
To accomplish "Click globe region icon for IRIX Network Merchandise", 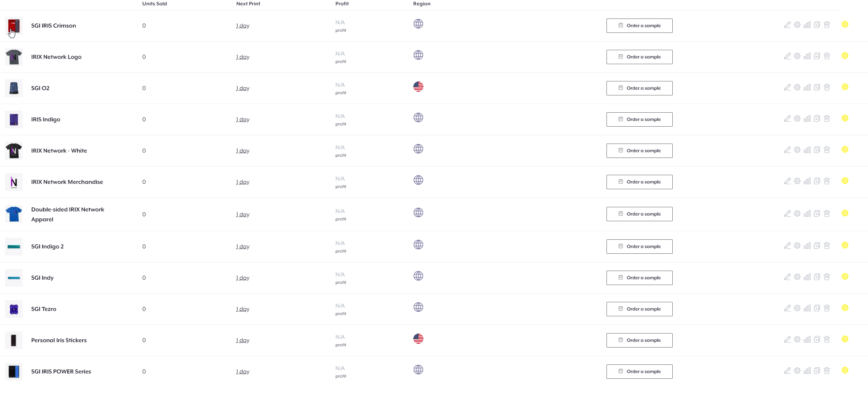I will point(418,180).
